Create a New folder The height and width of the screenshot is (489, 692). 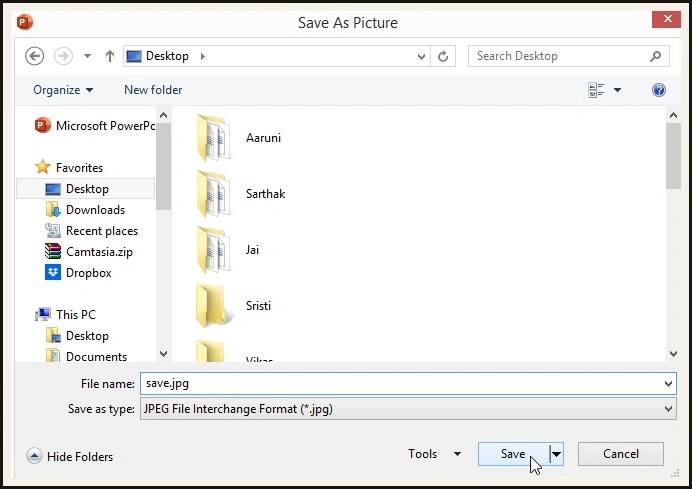pos(153,90)
